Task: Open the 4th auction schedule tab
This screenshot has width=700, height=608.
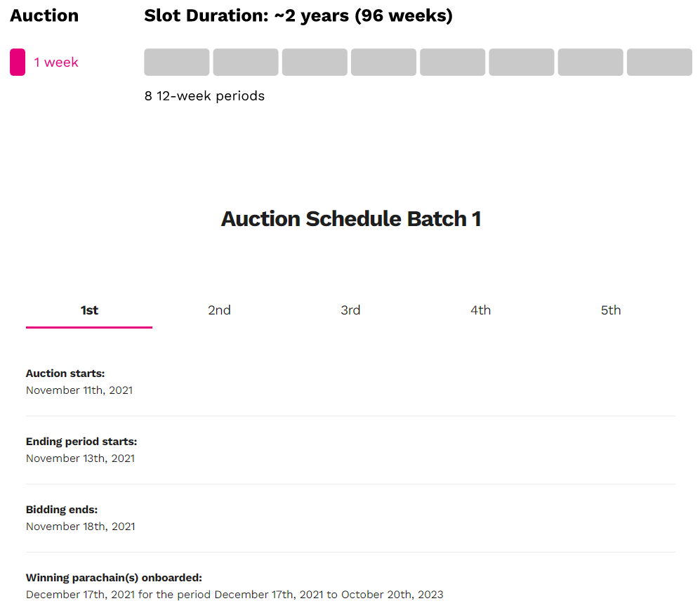Action: pos(481,310)
